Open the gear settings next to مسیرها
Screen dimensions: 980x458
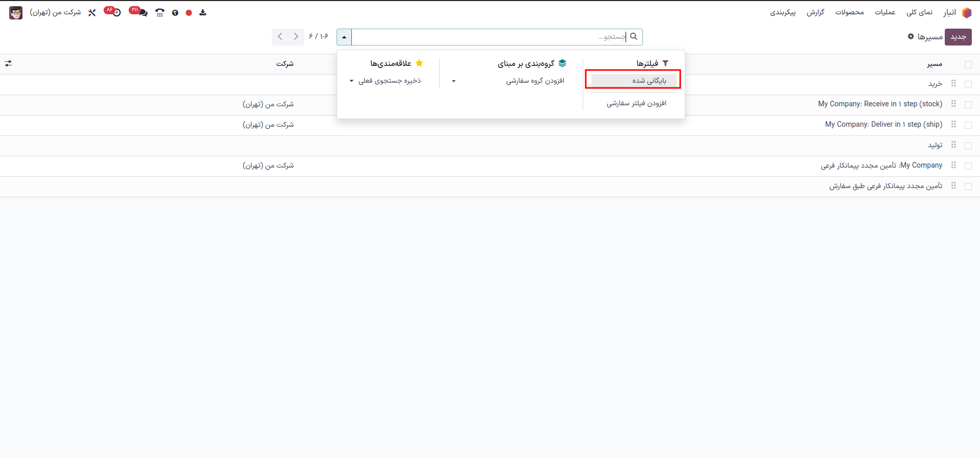point(911,37)
